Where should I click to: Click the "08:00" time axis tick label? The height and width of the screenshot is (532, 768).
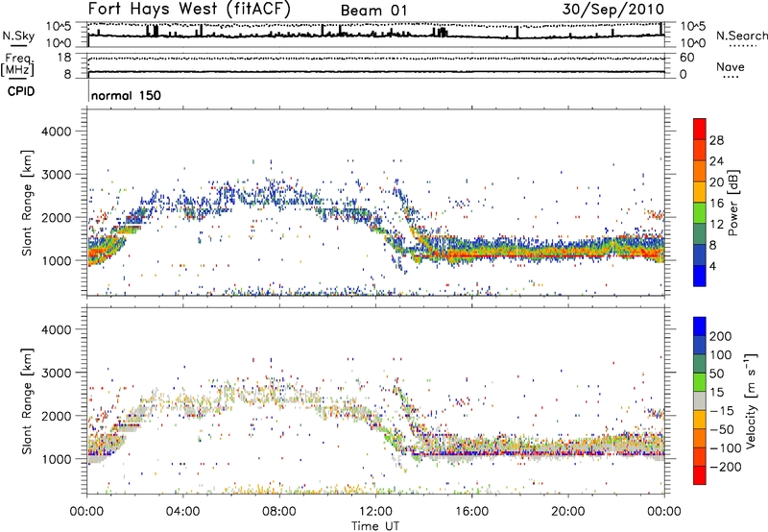279,512
